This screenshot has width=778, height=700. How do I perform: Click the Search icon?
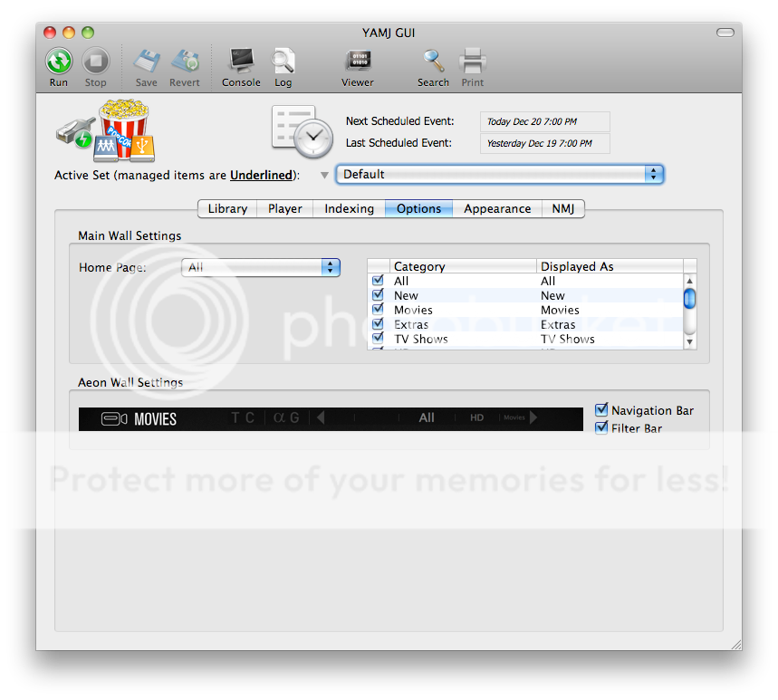[x=433, y=62]
